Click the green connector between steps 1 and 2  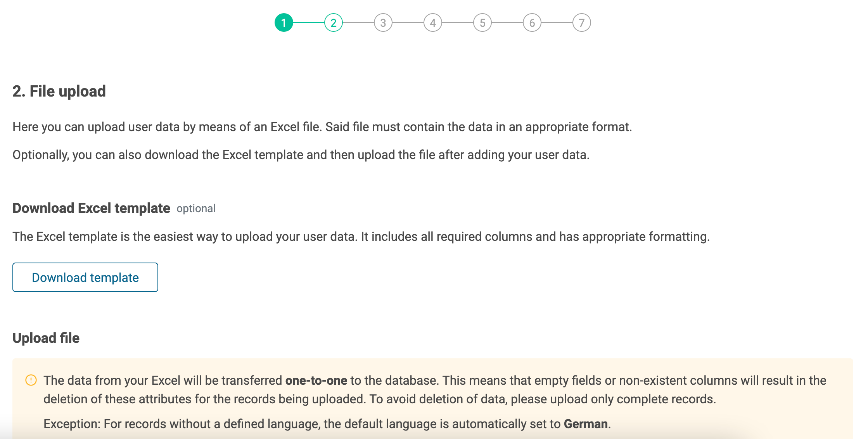coord(308,23)
